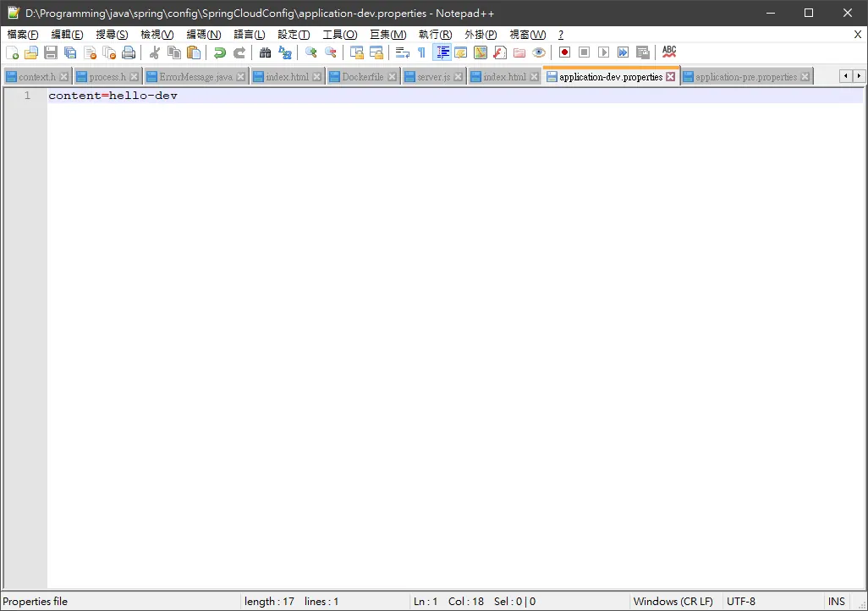Click the UTF-8 encoding status field
Viewport: 868px width, 611px height.
click(x=741, y=601)
